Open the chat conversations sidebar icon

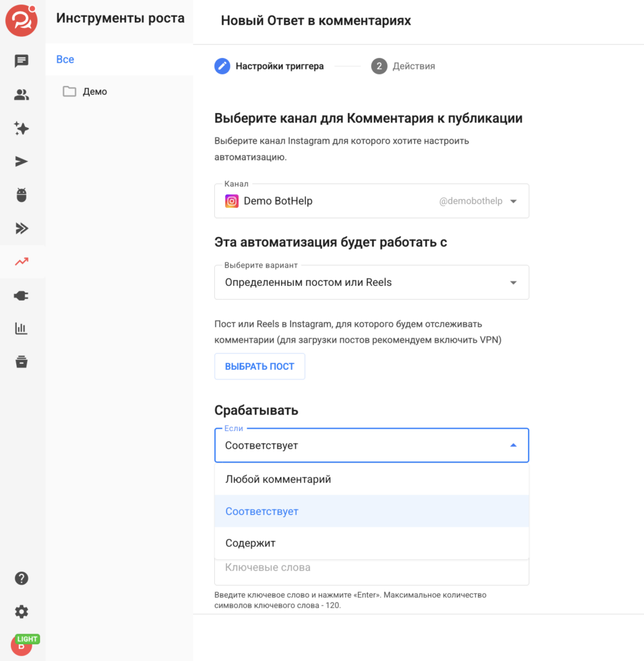click(x=21, y=61)
